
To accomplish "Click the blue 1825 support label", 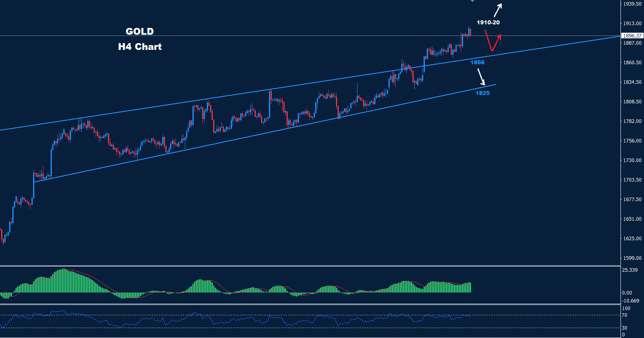I will [x=482, y=93].
